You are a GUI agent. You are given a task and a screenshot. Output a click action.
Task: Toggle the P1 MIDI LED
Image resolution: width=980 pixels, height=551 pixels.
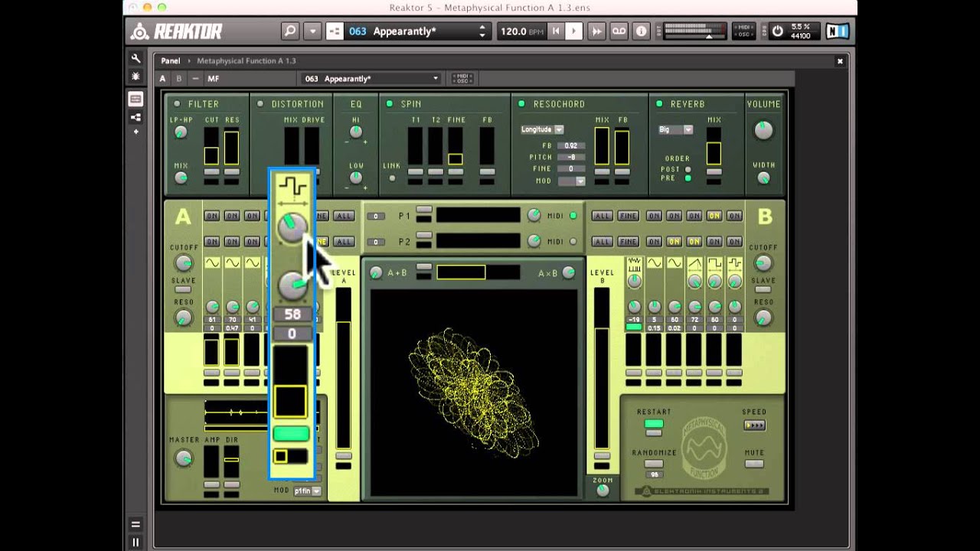point(573,216)
